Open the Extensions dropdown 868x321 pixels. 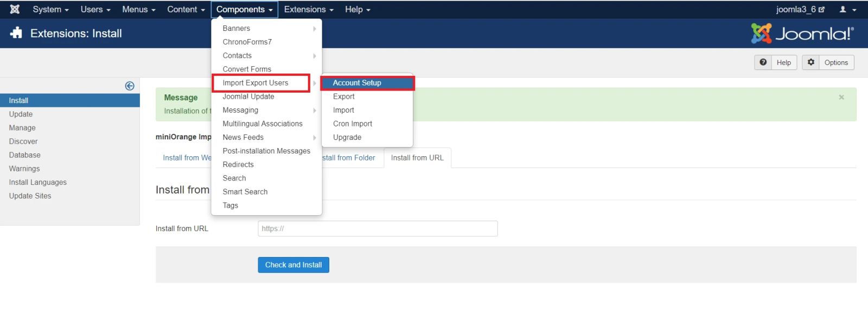pyautogui.click(x=309, y=9)
